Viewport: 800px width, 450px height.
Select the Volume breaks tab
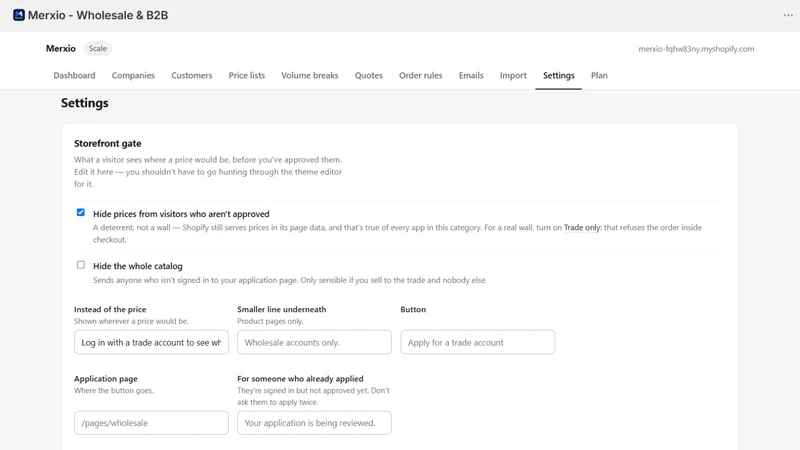point(310,76)
